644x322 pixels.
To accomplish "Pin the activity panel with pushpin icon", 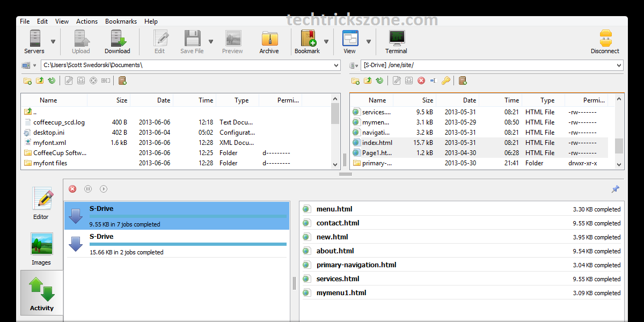I will click(615, 189).
